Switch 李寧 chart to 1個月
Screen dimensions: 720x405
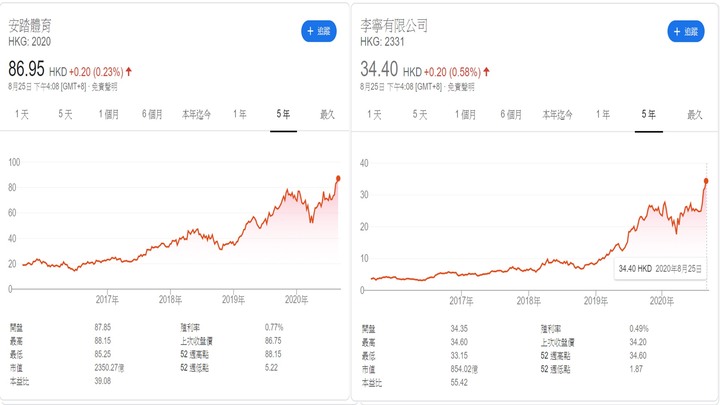pyautogui.click(x=465, y=115)
